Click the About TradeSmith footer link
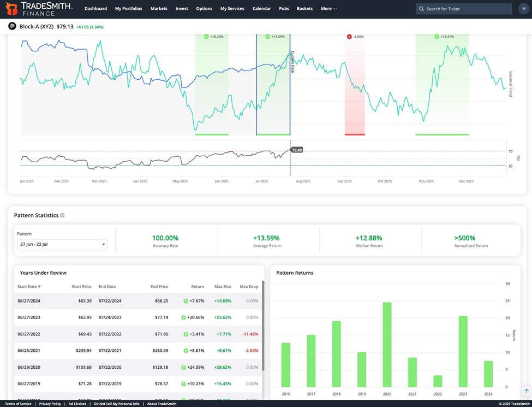 pos(162,404)
